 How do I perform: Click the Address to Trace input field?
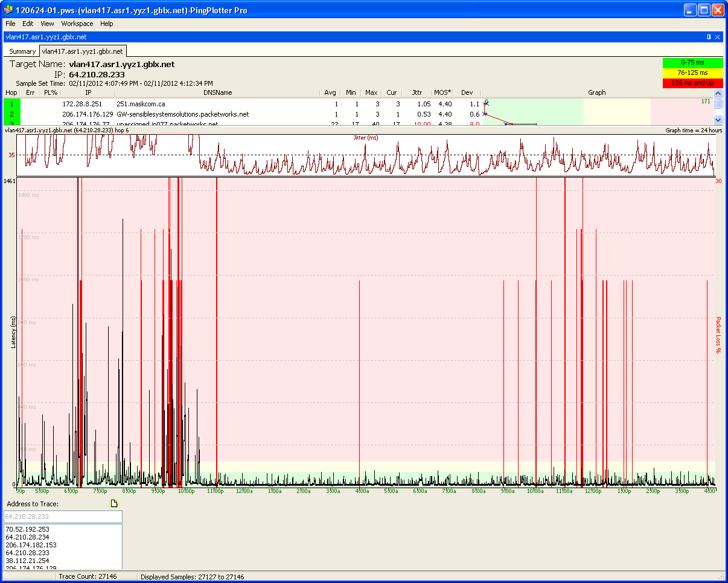coord(63,517)
